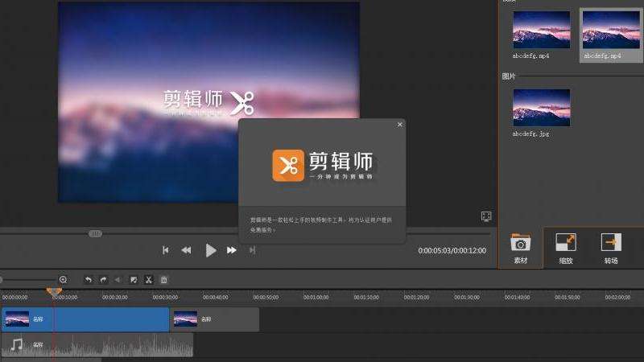Image resolution: width=644 pixels, height=362 pixels.
Task: Delete selected clip with trash icon
Action: click(164, 280)
